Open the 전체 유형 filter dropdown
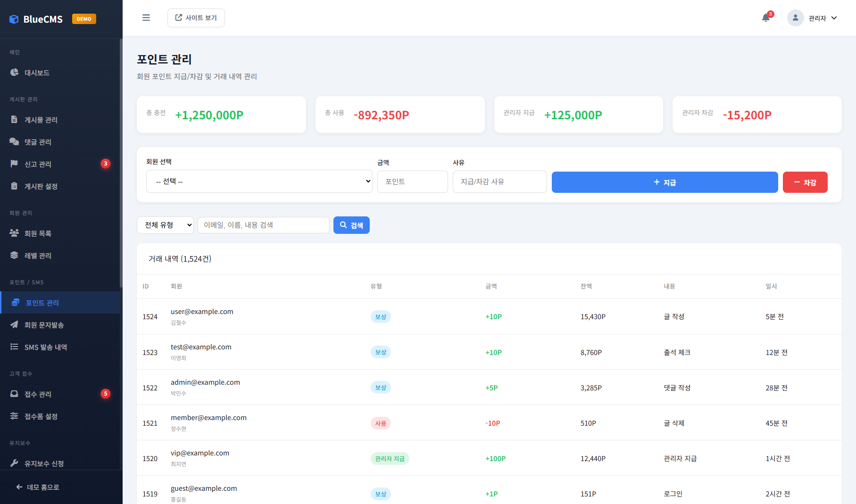The width and height of the screenshot is (856, 504). pos(165,225)
